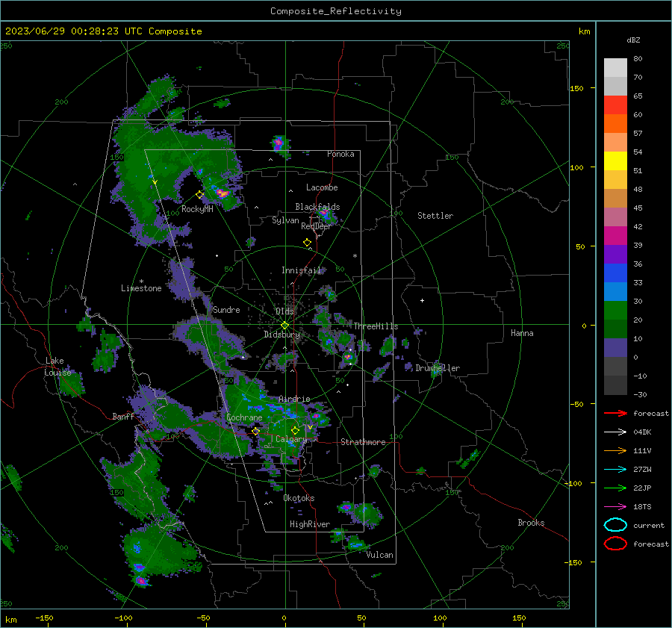672x628 pixels.
Task: Click the 18TS legend label
Action: pyautogui.click(x=642, y=507)
